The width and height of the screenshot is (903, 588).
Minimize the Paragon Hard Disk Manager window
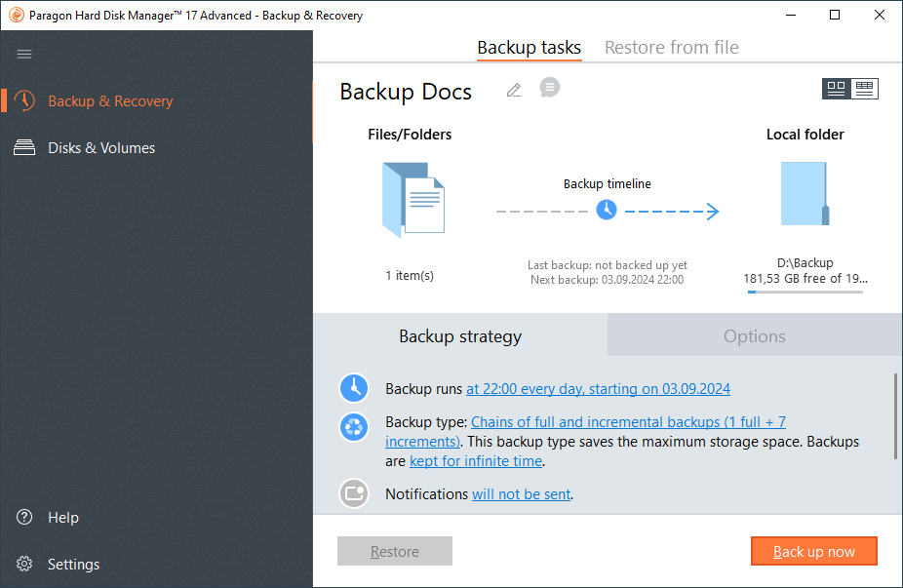[791, 15]
